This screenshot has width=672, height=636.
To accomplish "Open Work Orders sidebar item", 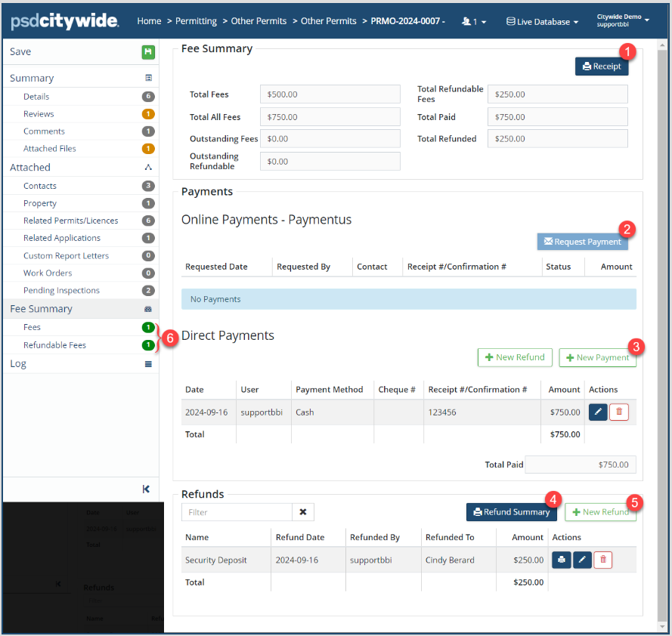I will click(48, 273).
